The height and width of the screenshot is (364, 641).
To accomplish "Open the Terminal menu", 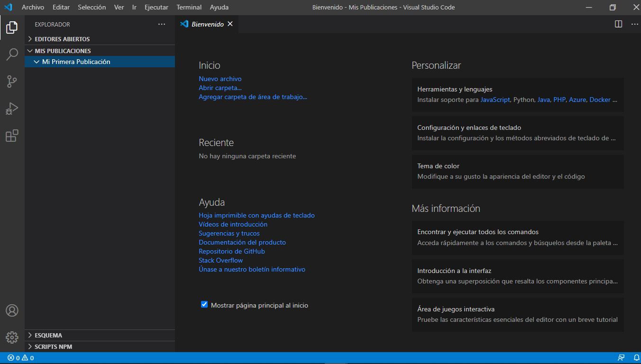I will (189, 7).
